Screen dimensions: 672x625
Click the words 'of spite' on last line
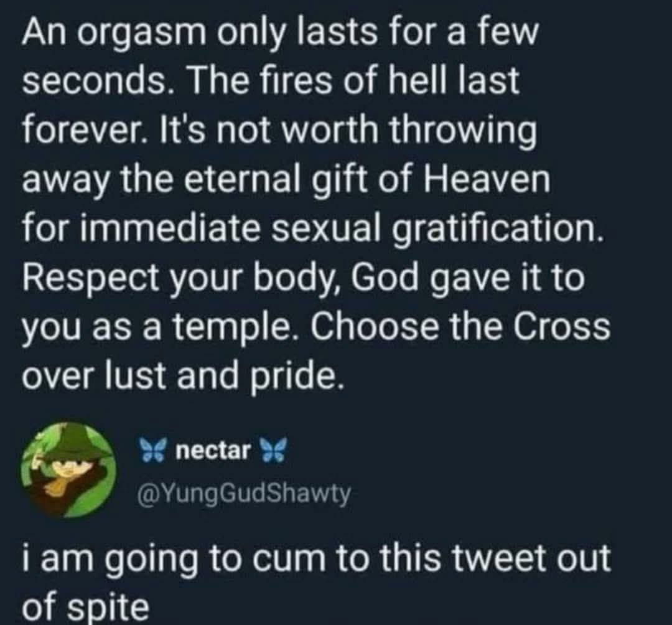(x=86, y=606)
